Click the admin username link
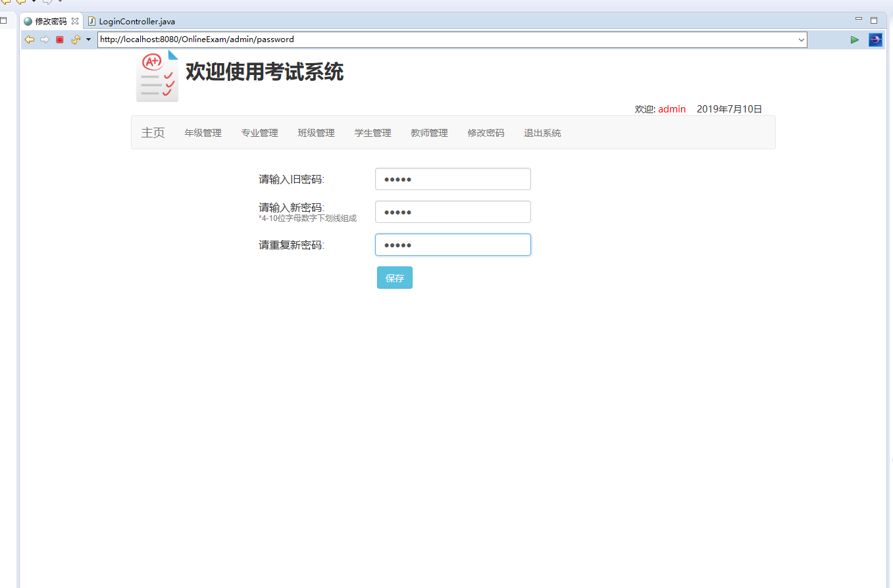The width and height of the screenshot is (893, 588). point(671,109)
